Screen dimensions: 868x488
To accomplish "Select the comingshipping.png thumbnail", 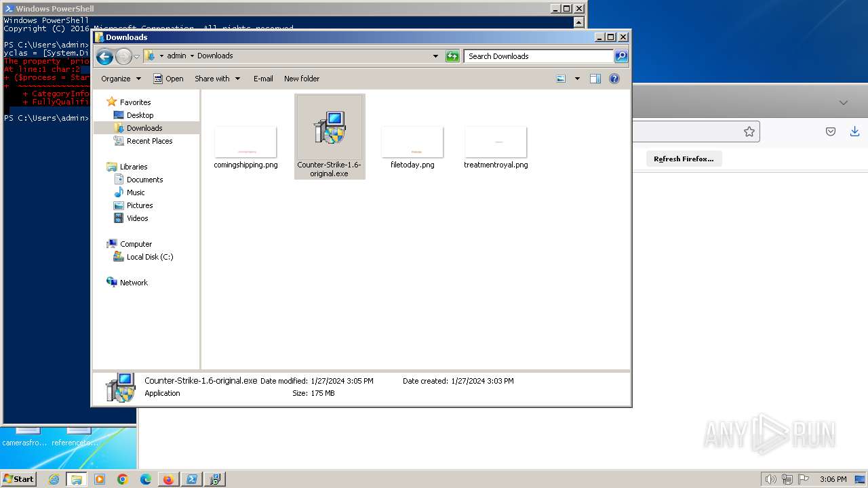I will click(245, 142).
